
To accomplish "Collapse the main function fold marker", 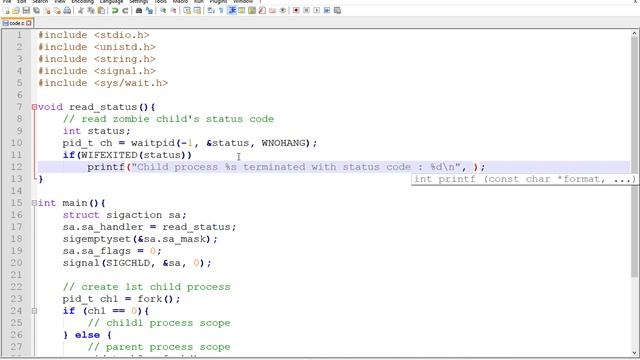I will tap(34, 203).
